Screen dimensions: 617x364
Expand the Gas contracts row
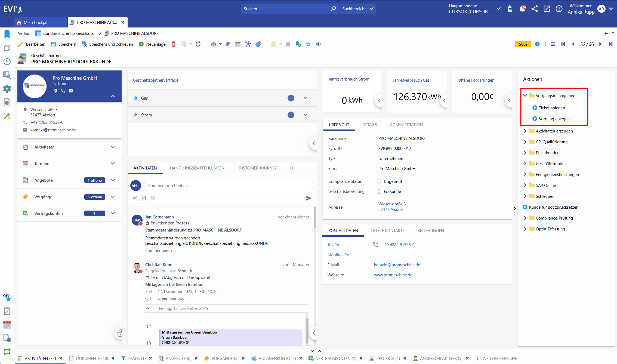(x=306, y=98)
